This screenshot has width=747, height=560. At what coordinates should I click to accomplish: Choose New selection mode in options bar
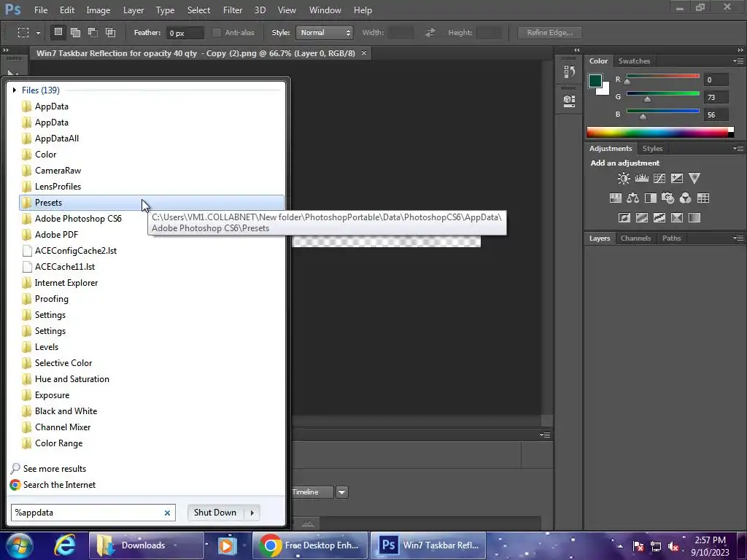58,32
